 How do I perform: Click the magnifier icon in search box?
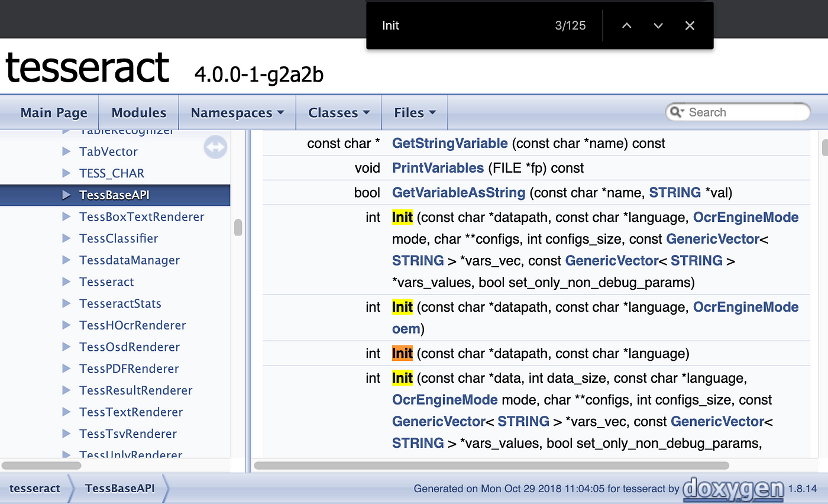click(677, 112)
